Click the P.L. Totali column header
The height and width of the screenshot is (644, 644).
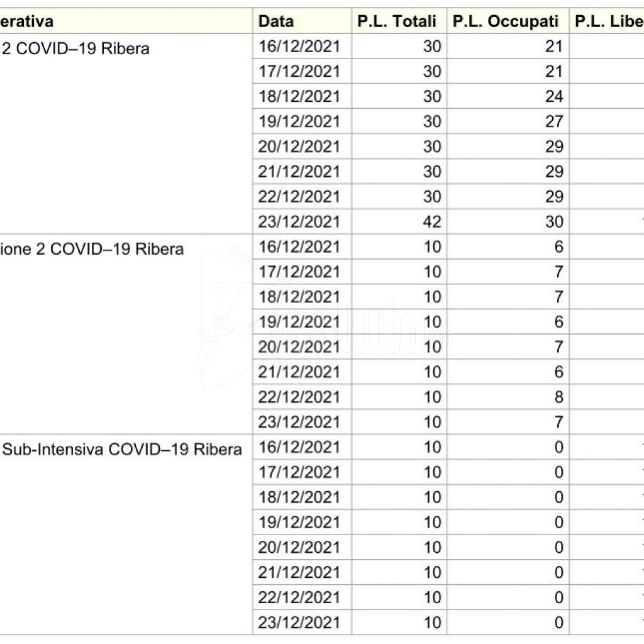[397, 21]
